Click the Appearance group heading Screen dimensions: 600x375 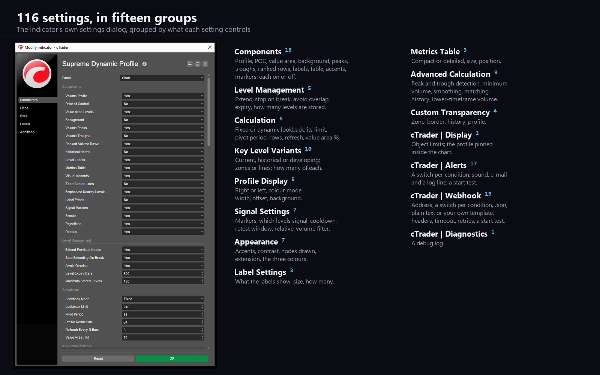pyautogui.click(x=256, y=242)
